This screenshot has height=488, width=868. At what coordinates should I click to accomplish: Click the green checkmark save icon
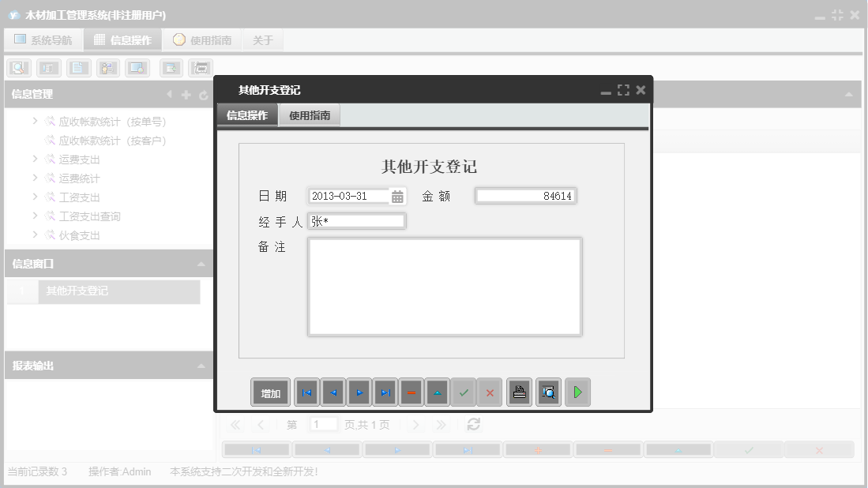coord(464,392)
